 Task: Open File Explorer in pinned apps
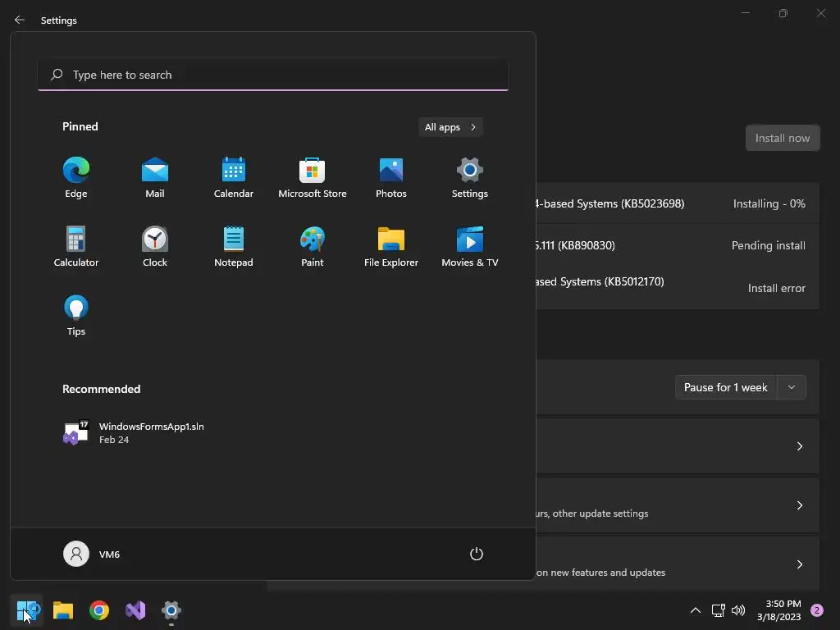[x=391, y=247]
